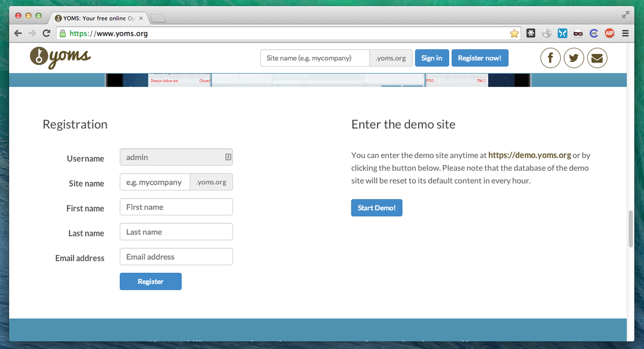Image resolution: width=644 pixels, height=349 pixels.
Task: Click the yoms key logo
Action: click(60, 57)
